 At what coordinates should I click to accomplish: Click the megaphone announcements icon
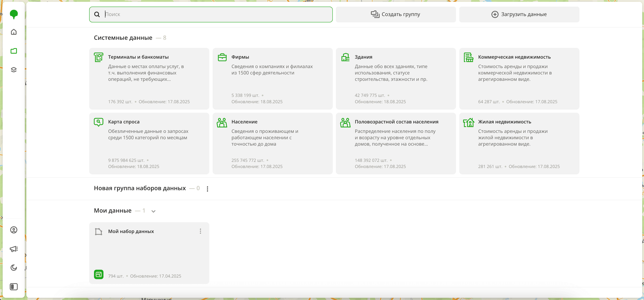point(14,249)
